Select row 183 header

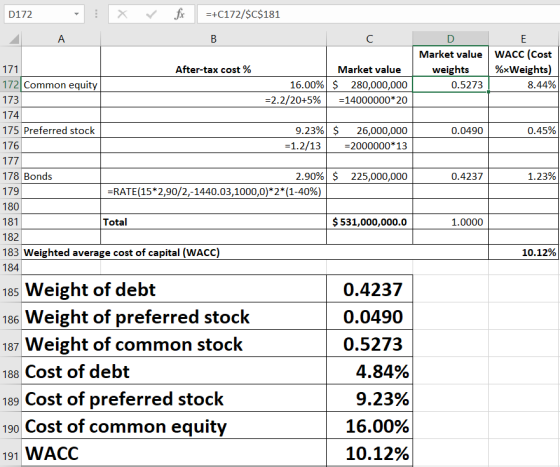pos(10,252)
